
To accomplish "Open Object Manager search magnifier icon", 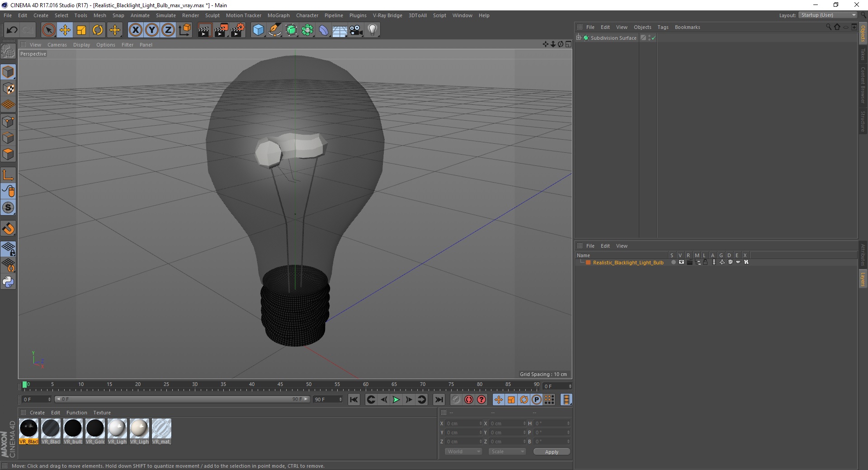I will point(828,27).
